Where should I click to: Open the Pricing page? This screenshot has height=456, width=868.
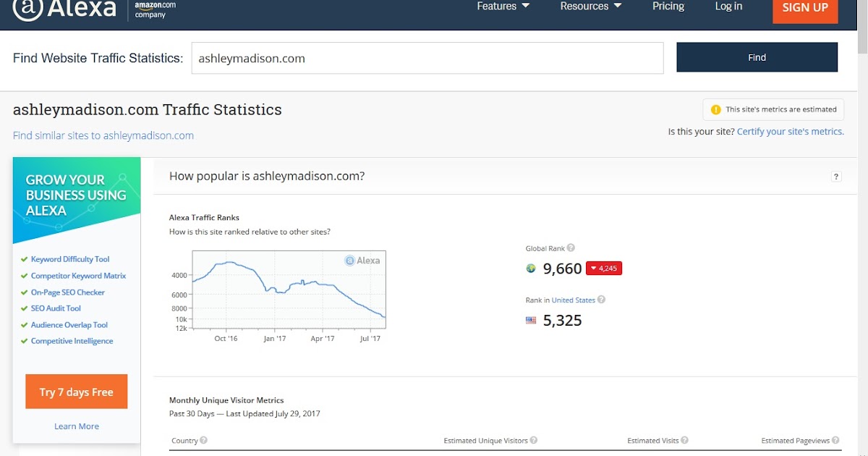668,7
